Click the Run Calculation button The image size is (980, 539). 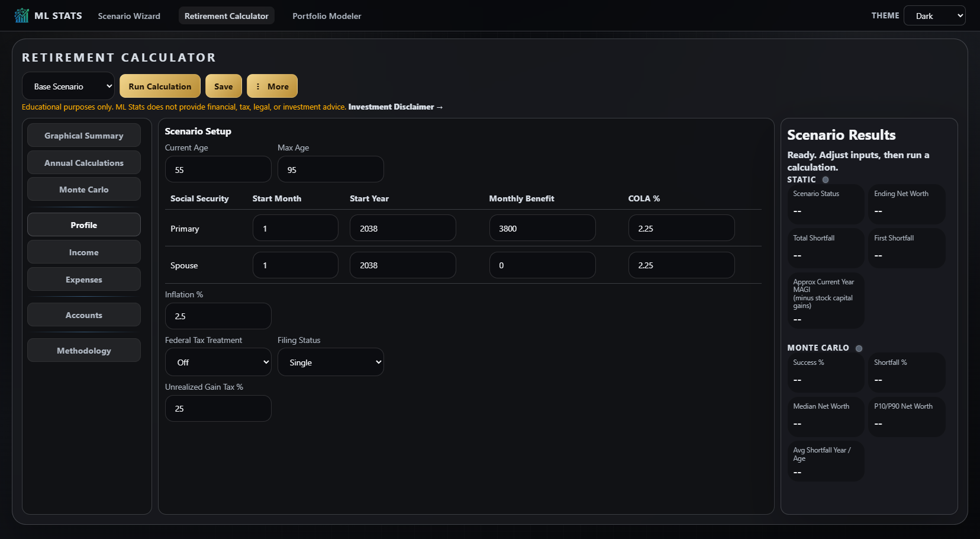(x=160, y=86)
